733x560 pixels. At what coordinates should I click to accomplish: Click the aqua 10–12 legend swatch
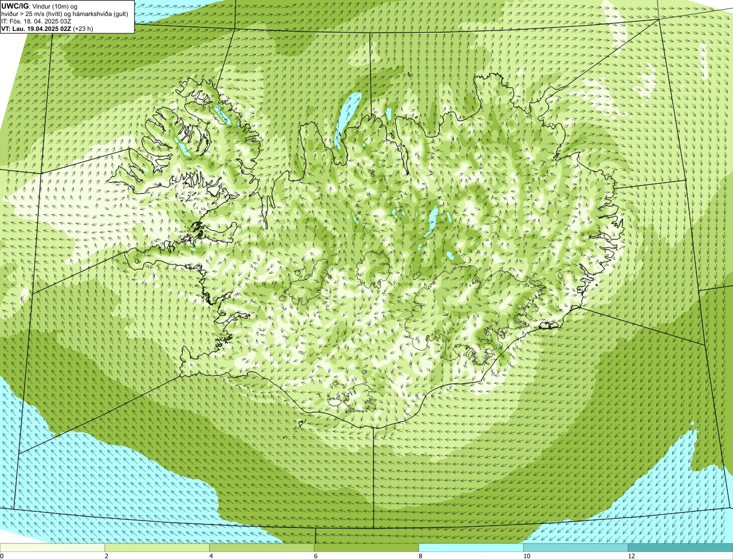[576, 547]
